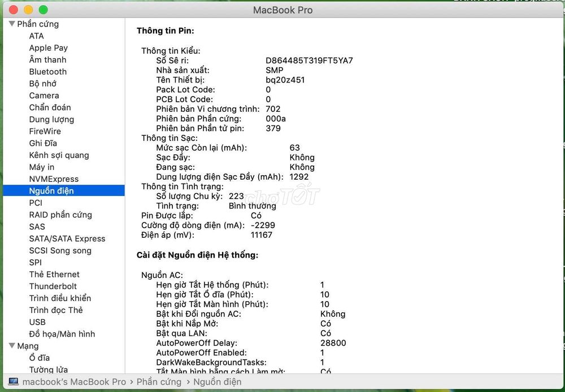Click the green zoom window button

click(44, 10)
